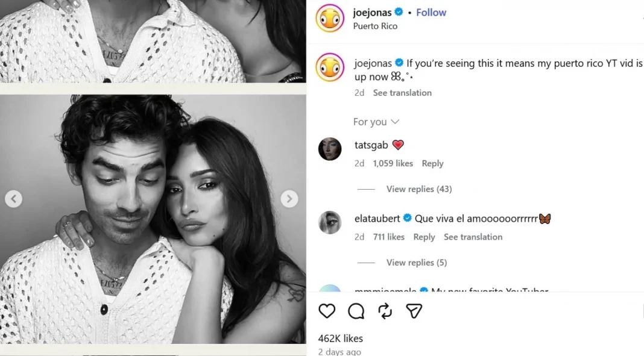
Task: See translation of elataubert's comment
Action: coord(473,237)
